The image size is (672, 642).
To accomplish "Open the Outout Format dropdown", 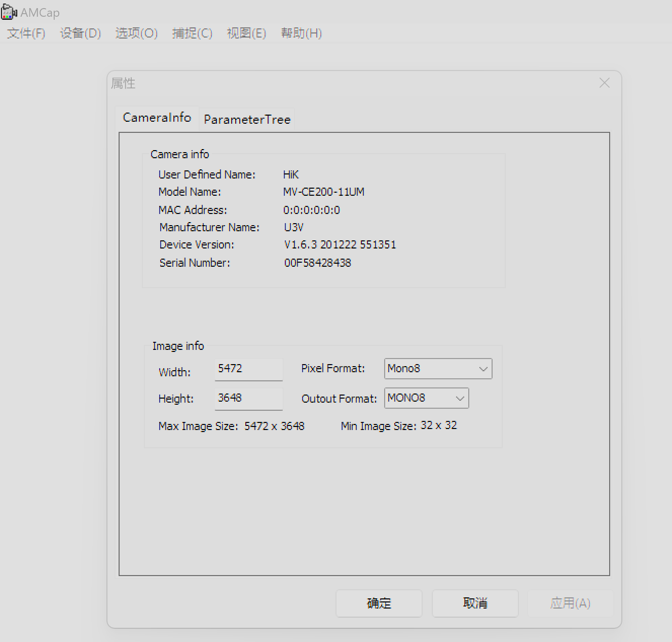I will tap(427, 398).
